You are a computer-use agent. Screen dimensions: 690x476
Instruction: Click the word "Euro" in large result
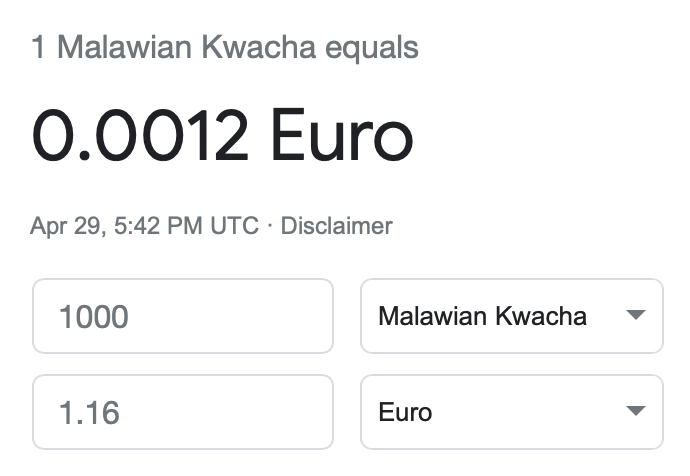pos(341,136)
